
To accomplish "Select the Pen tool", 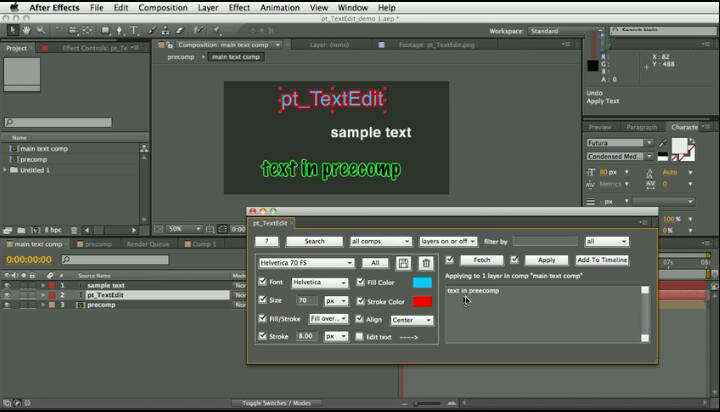I will (x=119, y=30).
